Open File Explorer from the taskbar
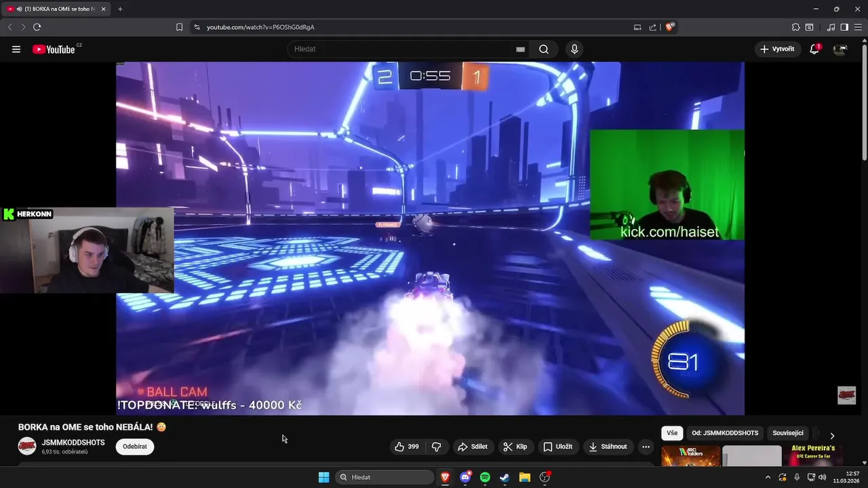This screenshot has width=868, height=488. (524, 477)
